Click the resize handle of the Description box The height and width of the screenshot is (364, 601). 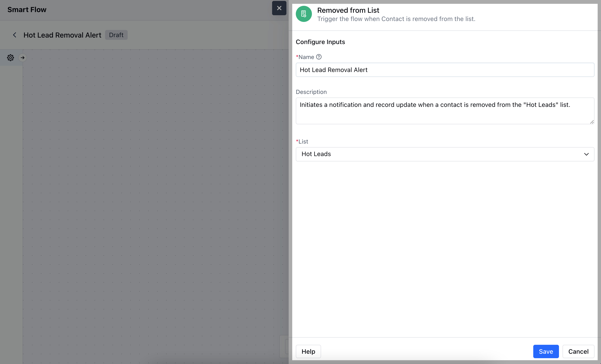tap(592, 122)
